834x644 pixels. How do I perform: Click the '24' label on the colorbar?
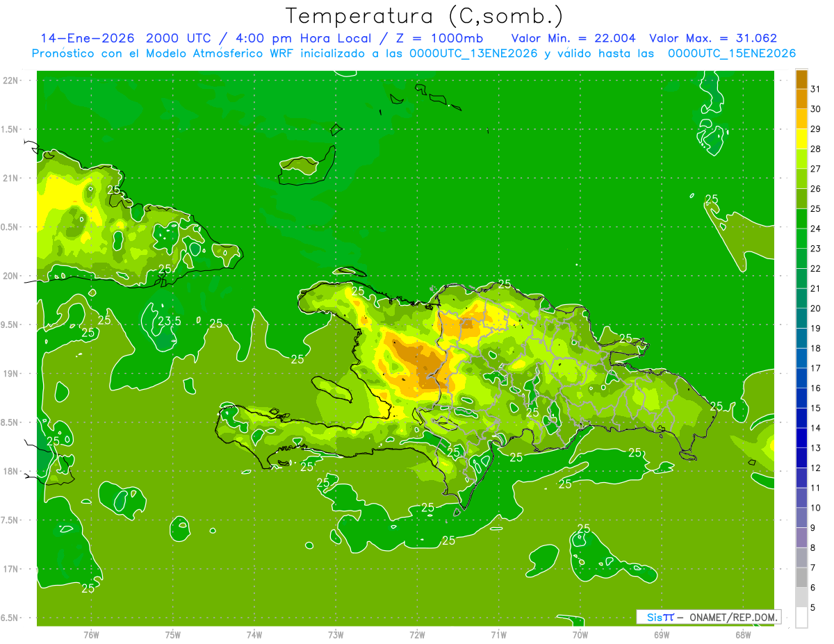(x=815, y=229)
